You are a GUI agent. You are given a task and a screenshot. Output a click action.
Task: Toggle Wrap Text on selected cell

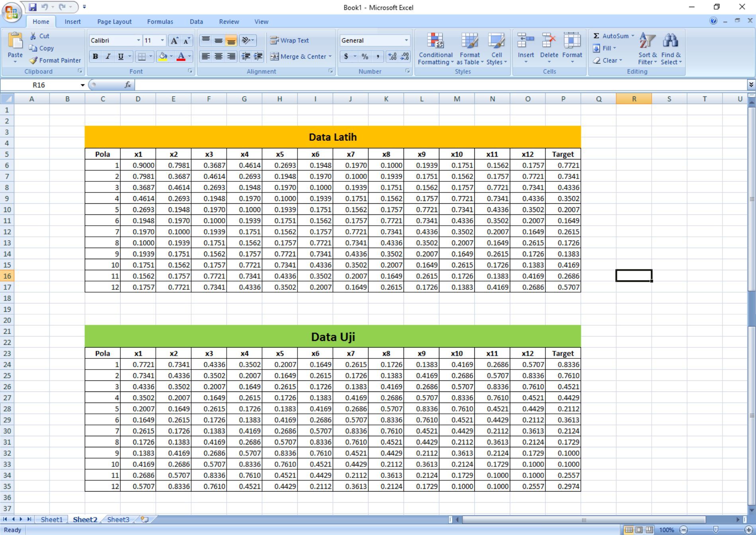pyautogui.click(x=290, y=40)
